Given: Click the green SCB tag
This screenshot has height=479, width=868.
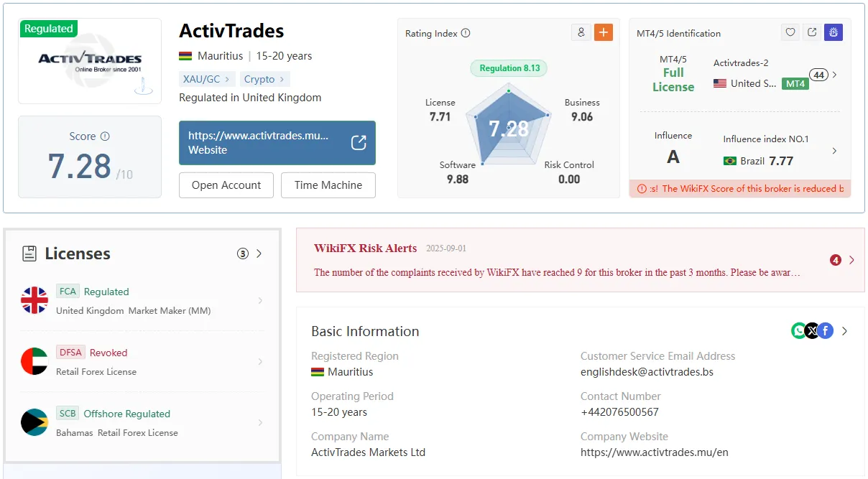Looking at the screenshot, I should click(x=68, y=414).
